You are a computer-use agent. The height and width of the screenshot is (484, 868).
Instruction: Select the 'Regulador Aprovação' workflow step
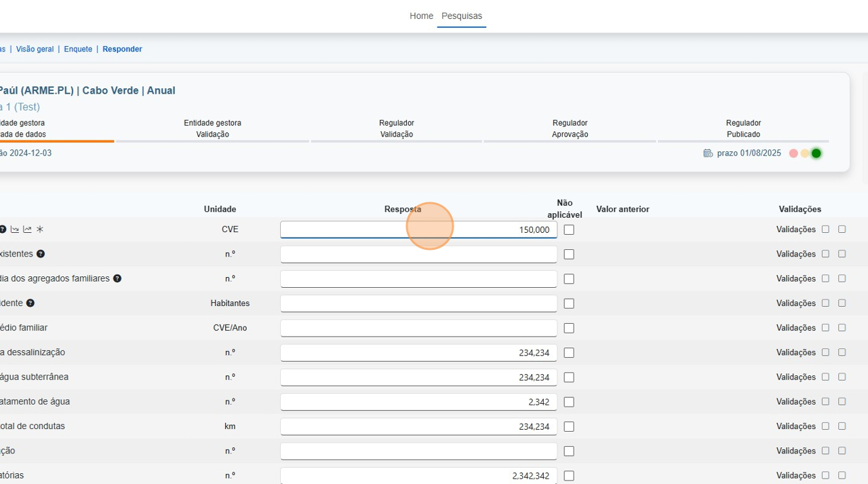coord(570,128)
